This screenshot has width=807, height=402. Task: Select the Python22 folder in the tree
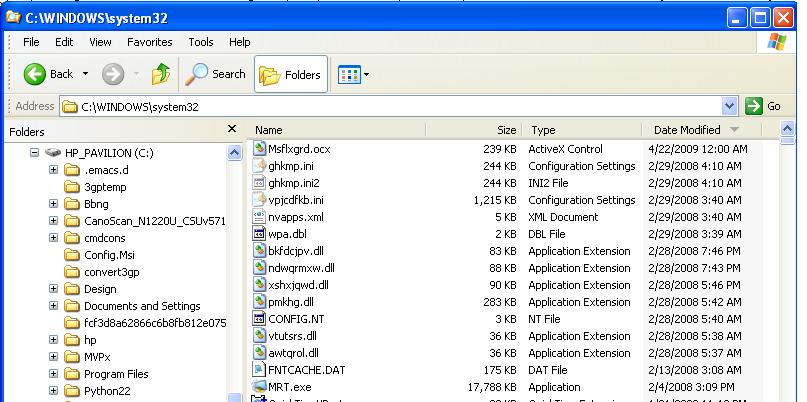pyautogui.click(x=107, y=391)
